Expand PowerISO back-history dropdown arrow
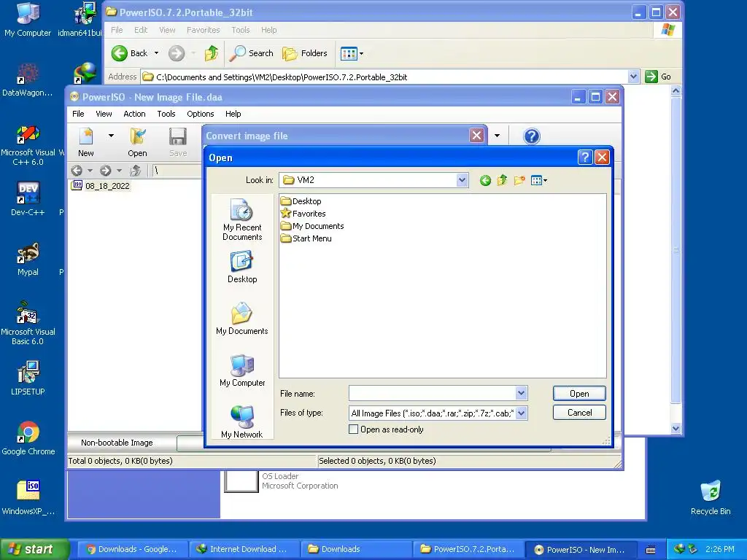Screen dimensions: 747x560 [90, 171]
